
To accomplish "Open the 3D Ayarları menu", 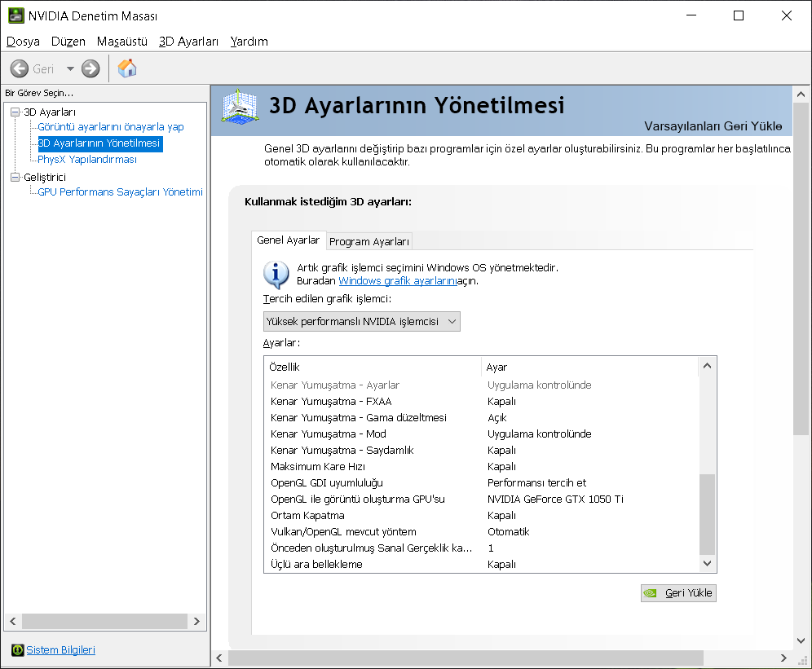I will (188, 42).
